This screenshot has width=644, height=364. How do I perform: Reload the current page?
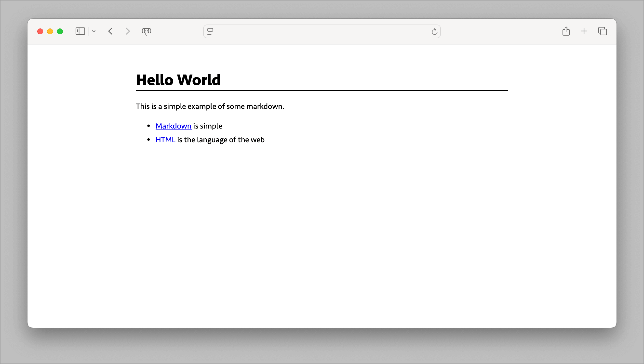pos(434,31)
